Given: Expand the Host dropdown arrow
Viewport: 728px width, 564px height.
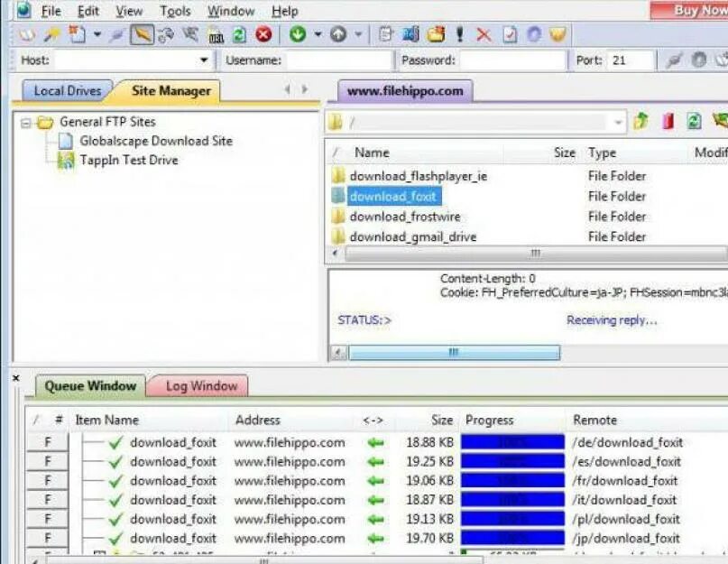Looking at the screenshot, I should (204, 60).
